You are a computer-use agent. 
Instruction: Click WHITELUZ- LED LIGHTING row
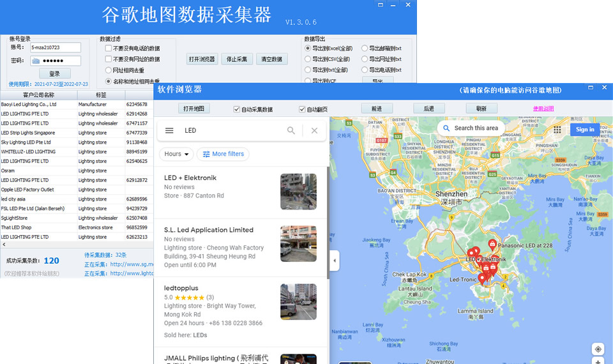pyautogui.click(x=76, y=152)
